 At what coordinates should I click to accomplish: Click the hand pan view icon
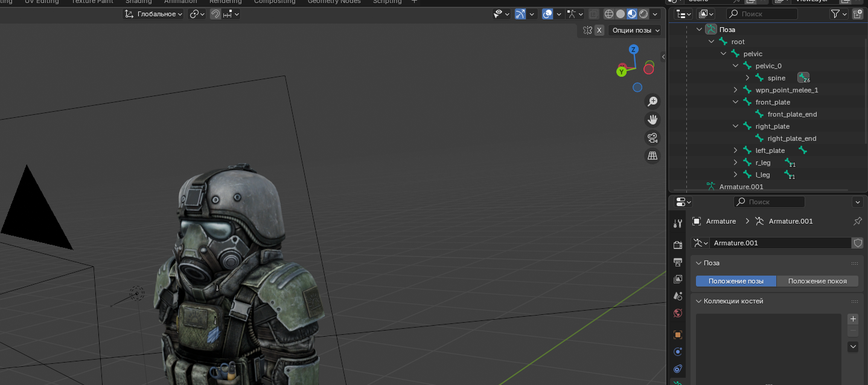click(652, 120)
